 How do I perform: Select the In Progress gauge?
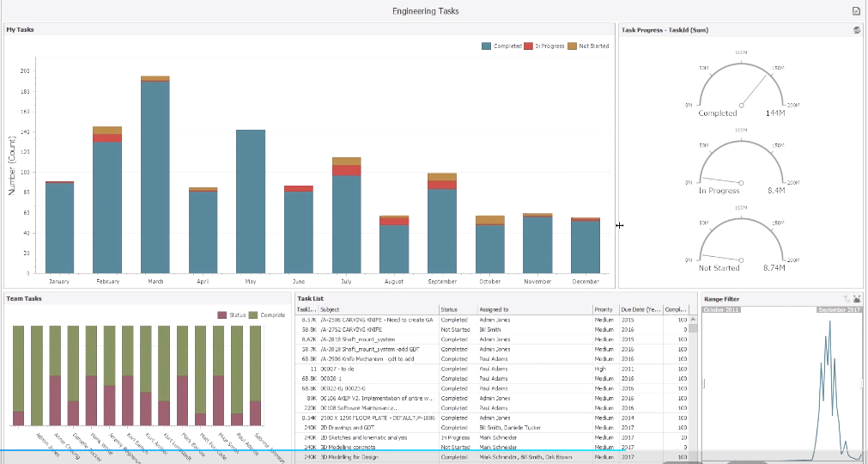coord(741,162)
